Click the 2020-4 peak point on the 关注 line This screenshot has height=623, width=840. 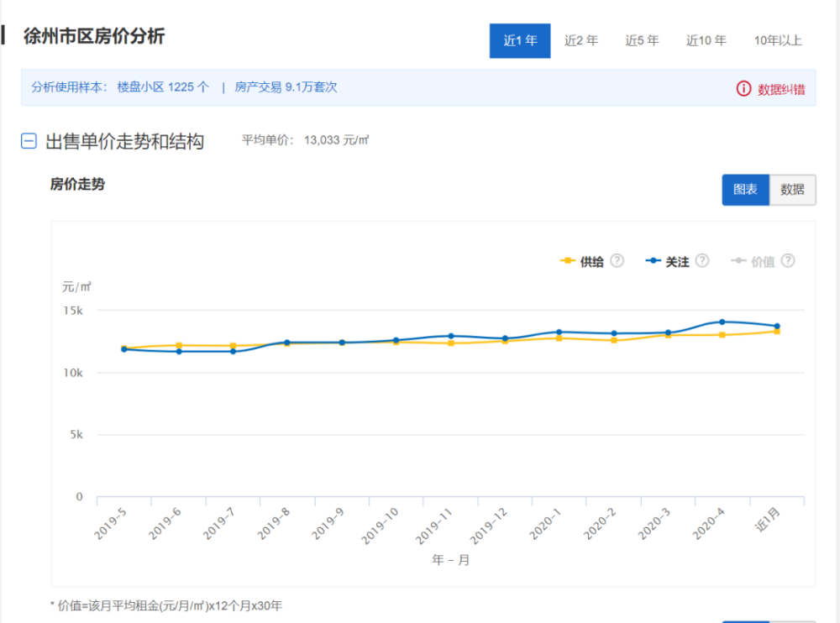pos(722,320)
